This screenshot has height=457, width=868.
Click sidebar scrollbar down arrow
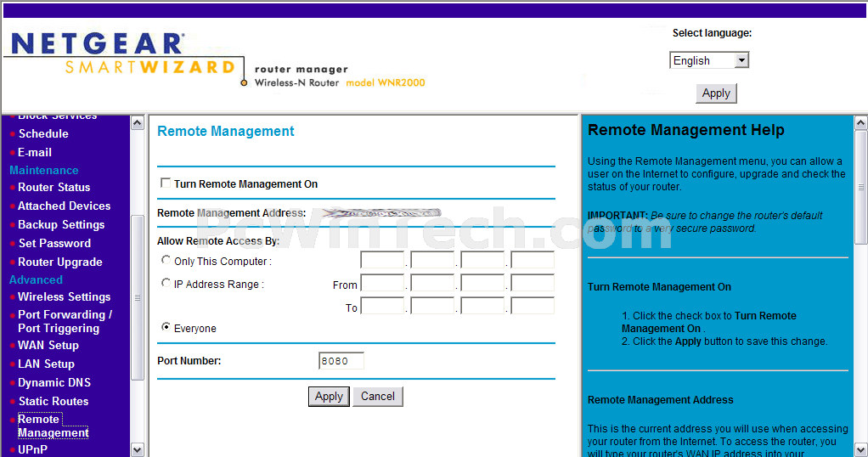click(138, 450)
